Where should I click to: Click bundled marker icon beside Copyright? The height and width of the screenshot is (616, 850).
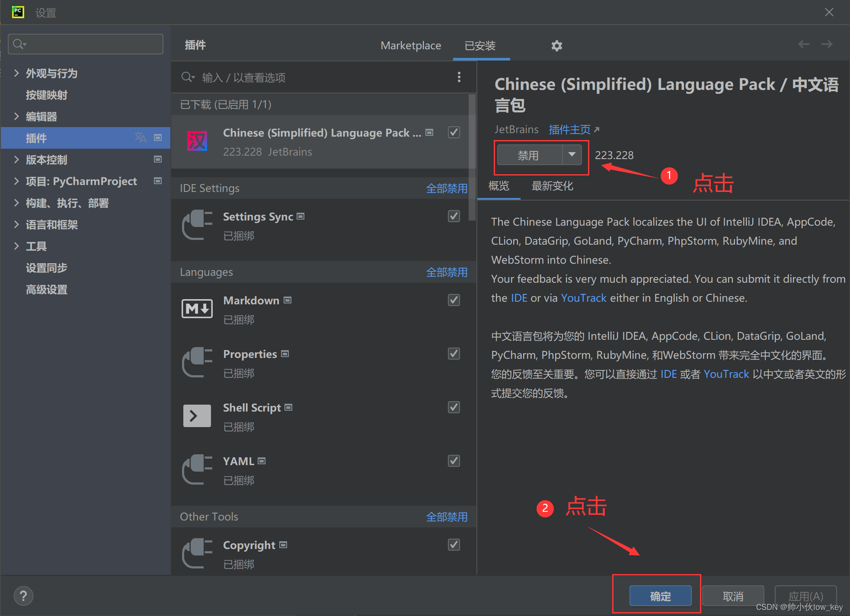pyautogui.click(x=283, y=545)
